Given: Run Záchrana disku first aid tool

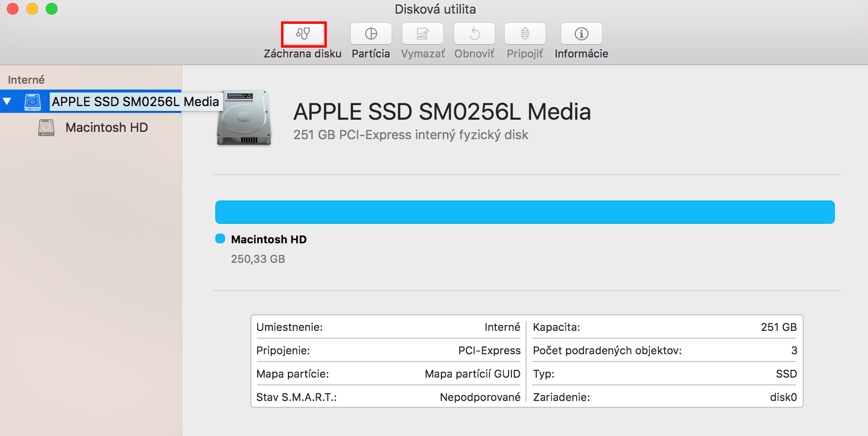Looking at the screenshot, I should (303, 34).
